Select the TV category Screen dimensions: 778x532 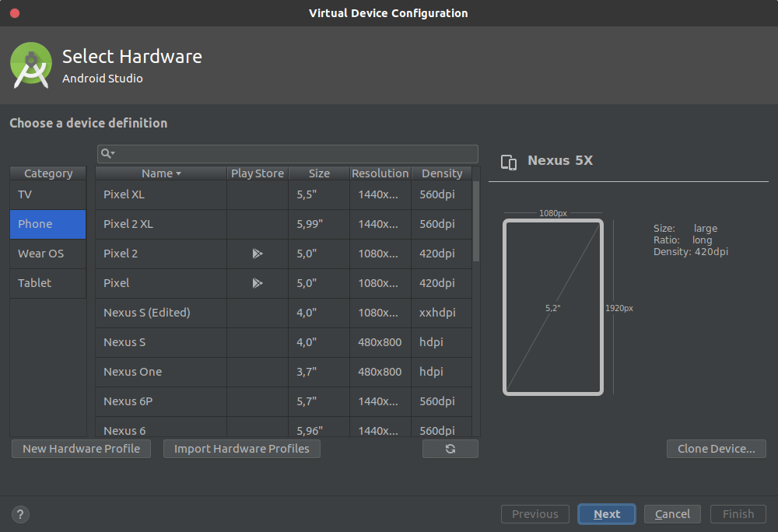click(x=47, y=195)
